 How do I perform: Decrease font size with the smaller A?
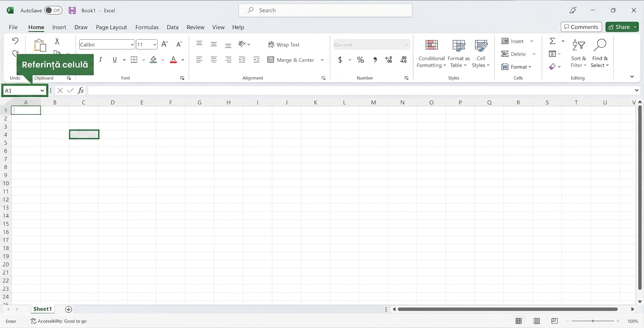(x=179, y=44)
